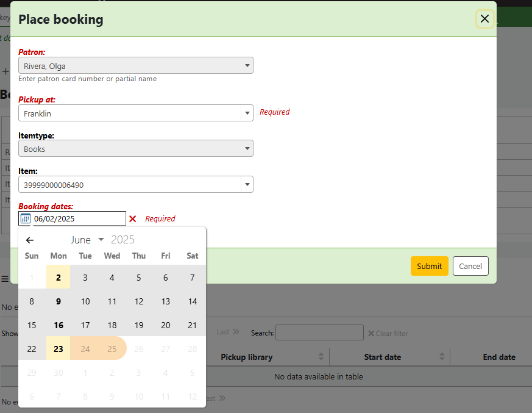Open the June month dropdown in calendar
Screen dimensions: 532x413
[x=87, y=240]
